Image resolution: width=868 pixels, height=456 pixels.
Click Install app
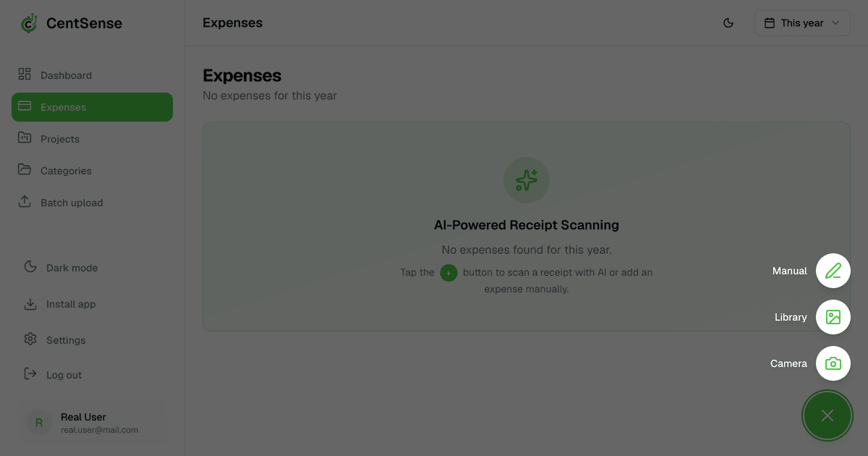(x=70, y=303)
